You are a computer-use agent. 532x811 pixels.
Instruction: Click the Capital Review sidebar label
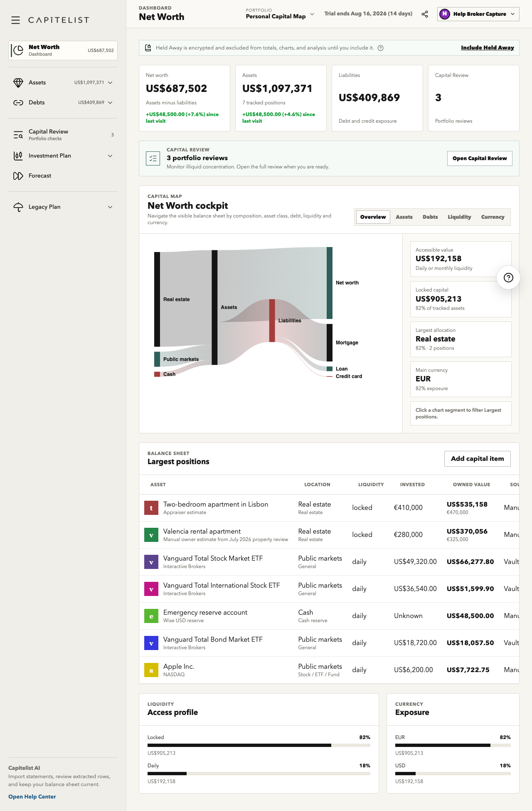pos(48,131)
